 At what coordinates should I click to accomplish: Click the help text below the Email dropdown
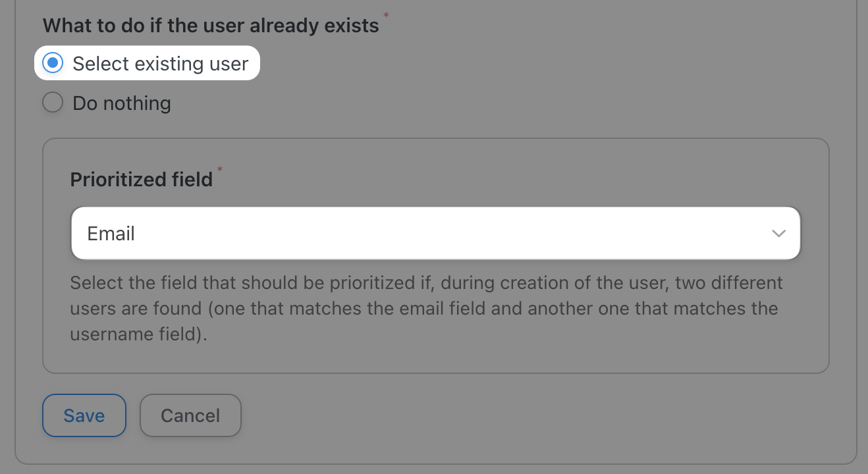click(x=426, y=309)
